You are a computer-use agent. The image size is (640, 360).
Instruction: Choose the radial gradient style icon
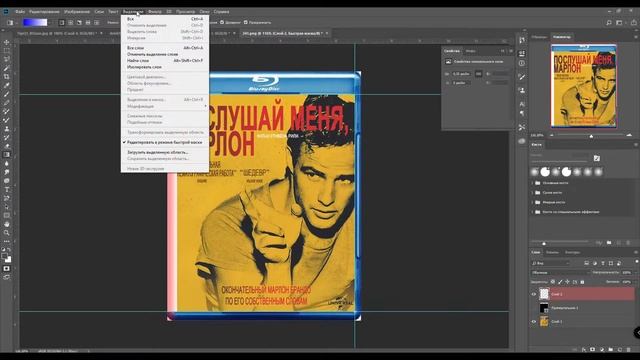70,22
